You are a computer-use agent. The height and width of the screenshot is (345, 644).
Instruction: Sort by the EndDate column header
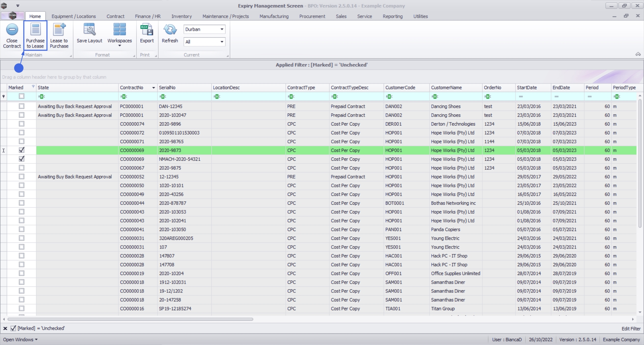(x=568, y=87)
